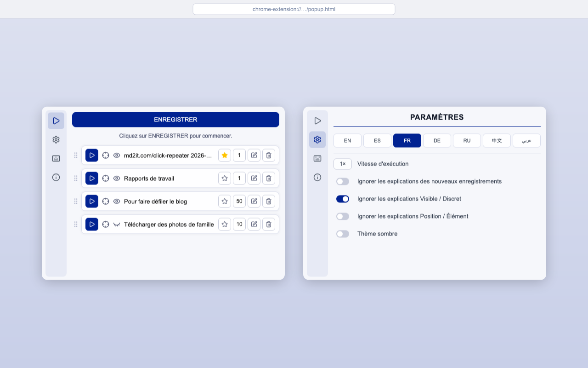This screenshot has width=588, height=368.
Task: Play Télécharger des photos de famille recording
Action: (92, 224)
